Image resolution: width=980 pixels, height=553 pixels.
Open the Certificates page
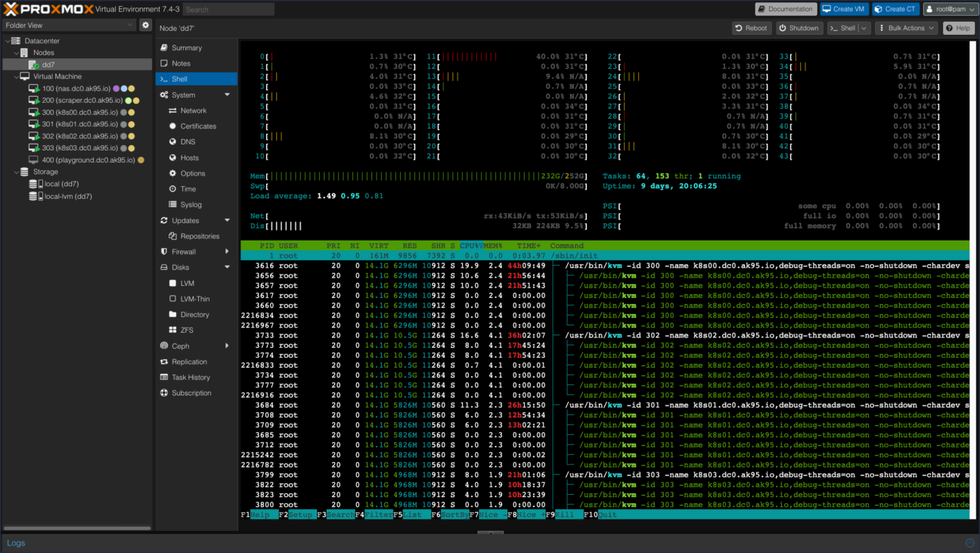196,126
